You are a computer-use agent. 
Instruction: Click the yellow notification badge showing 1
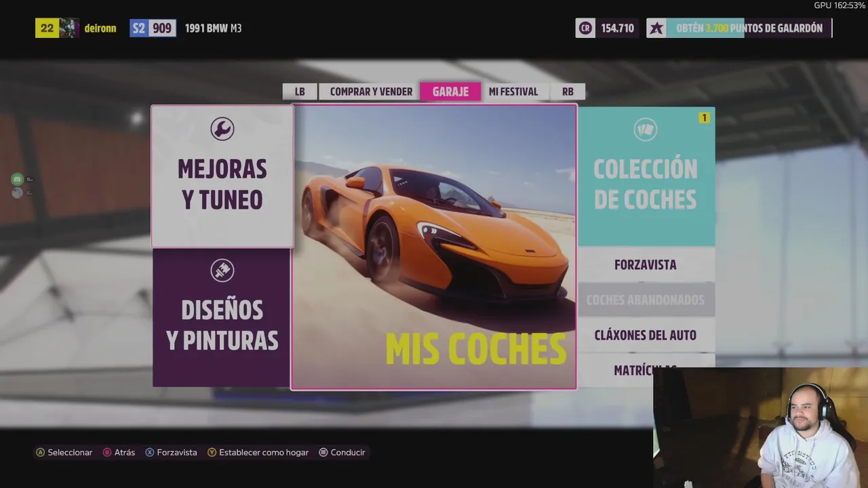coord(704,118)
